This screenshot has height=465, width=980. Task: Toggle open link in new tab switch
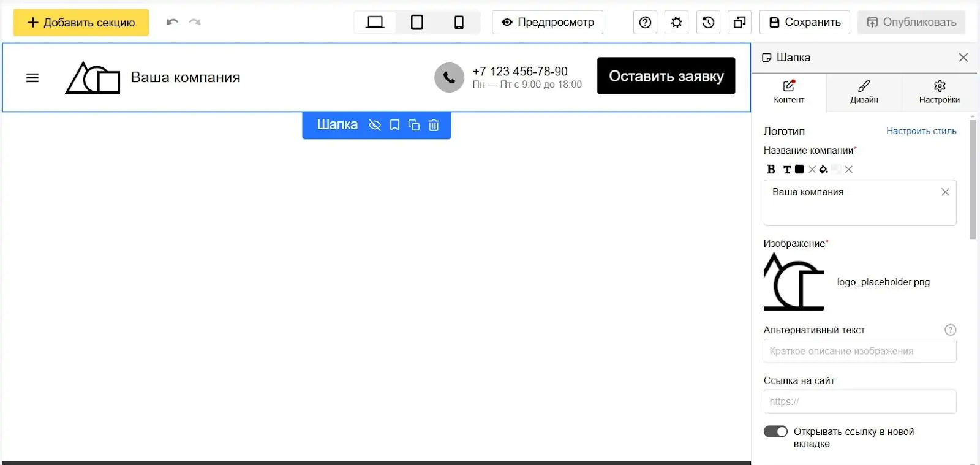pyautogui.click(x=775, y=431)
